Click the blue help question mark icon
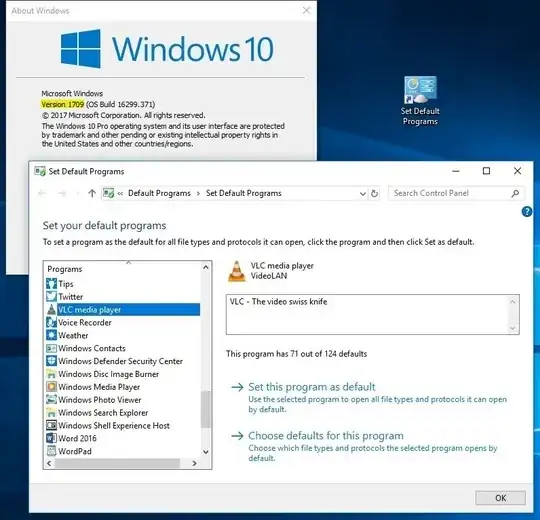 pos(527,211)
